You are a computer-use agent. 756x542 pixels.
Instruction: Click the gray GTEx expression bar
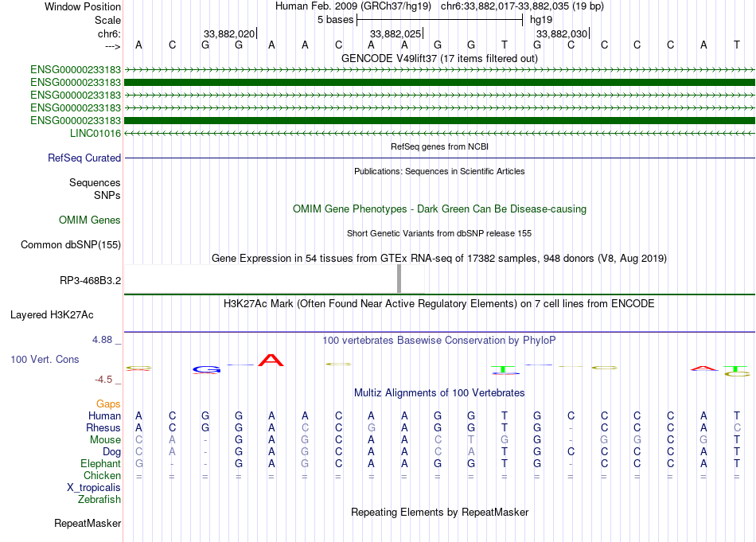399,279
